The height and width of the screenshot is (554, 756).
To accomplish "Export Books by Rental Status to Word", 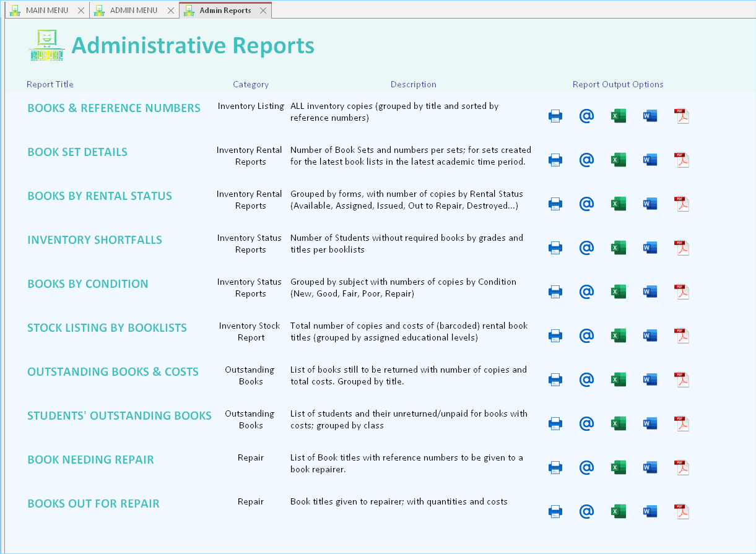I will coord(650,204).
